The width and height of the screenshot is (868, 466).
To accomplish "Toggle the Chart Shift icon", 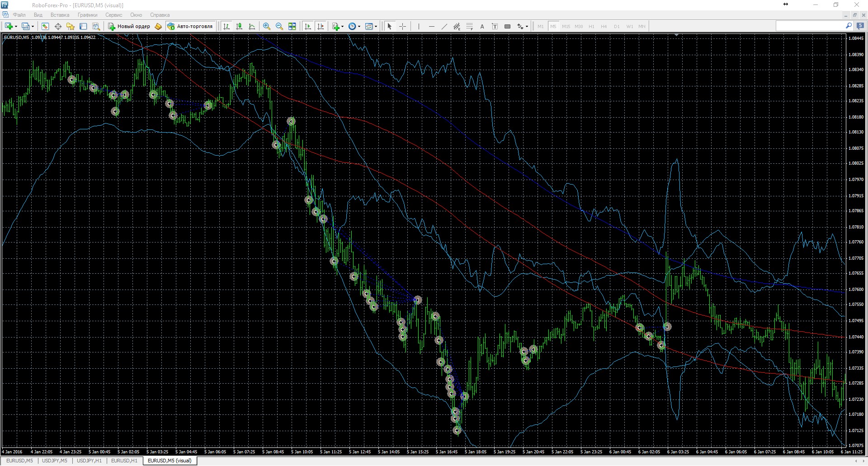I will coord(321,26).
